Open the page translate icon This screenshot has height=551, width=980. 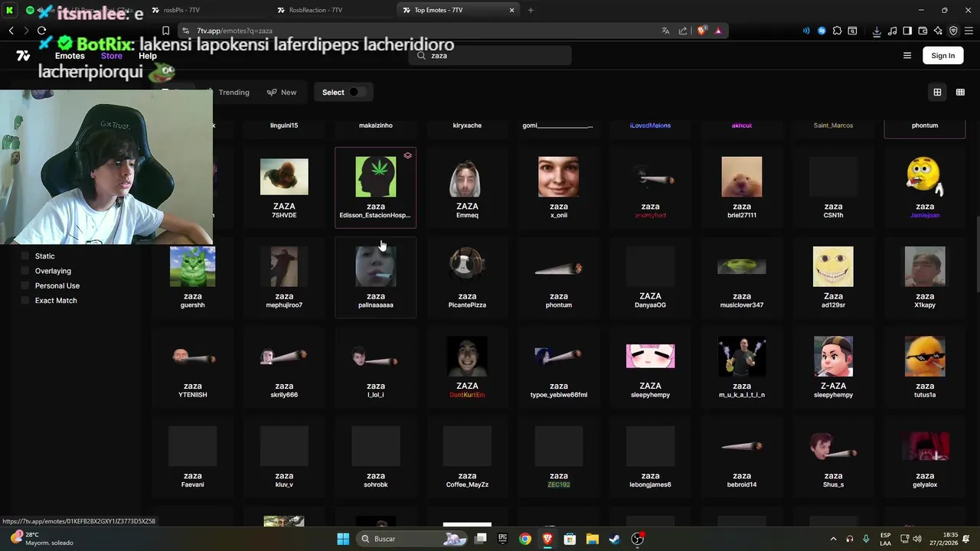click(x=665, y=31)
